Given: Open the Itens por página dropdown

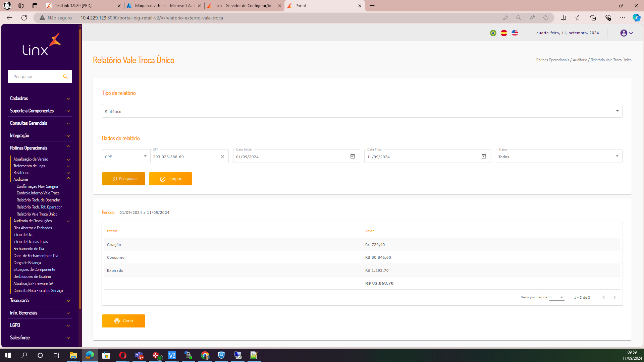Looking at the screenshot, I should [x=557, y=297].
